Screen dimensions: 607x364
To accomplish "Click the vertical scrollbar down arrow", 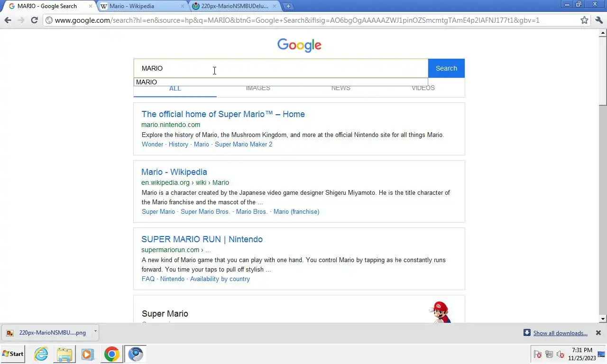I will point(603,319).
